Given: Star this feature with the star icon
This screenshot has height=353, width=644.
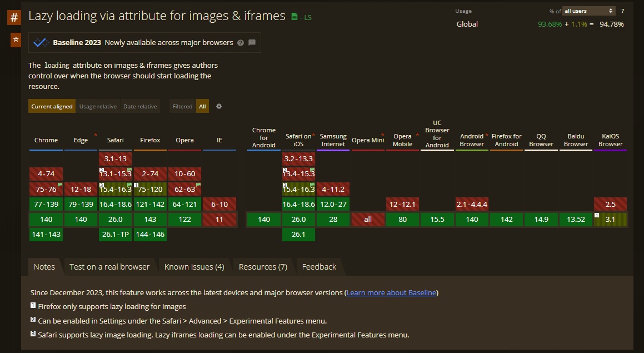Looking at the screenshot, I should pyautogui.click(x=16, y=40).
